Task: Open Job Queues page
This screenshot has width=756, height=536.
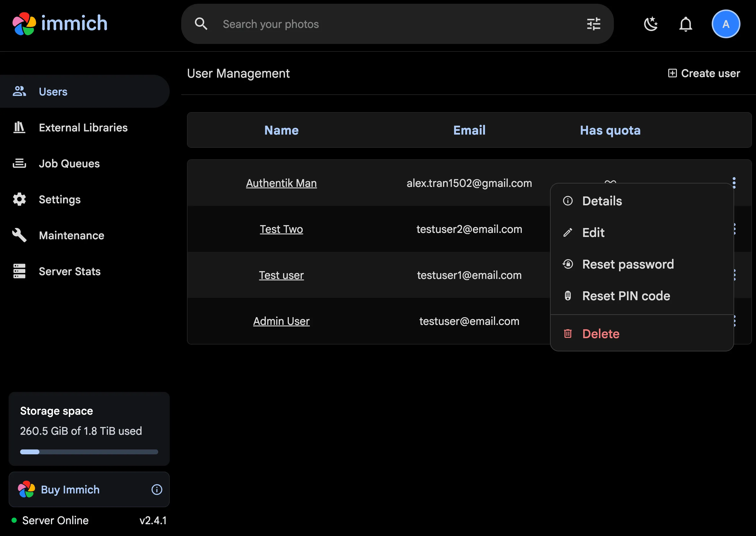Action: point(69,163)
